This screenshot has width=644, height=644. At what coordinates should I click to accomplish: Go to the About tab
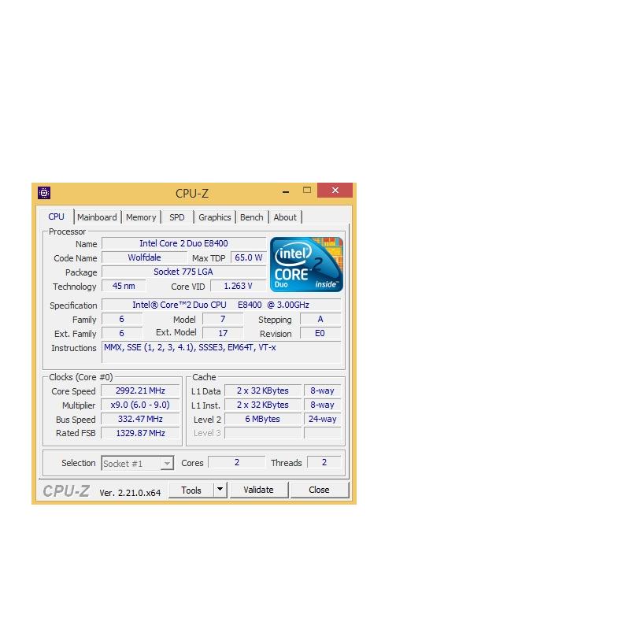pos(285,217)
